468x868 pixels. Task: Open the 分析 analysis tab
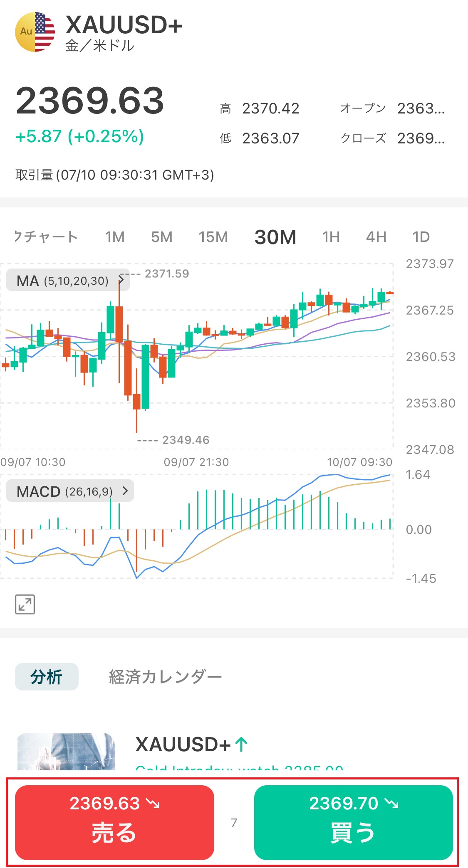pos(47,677)
